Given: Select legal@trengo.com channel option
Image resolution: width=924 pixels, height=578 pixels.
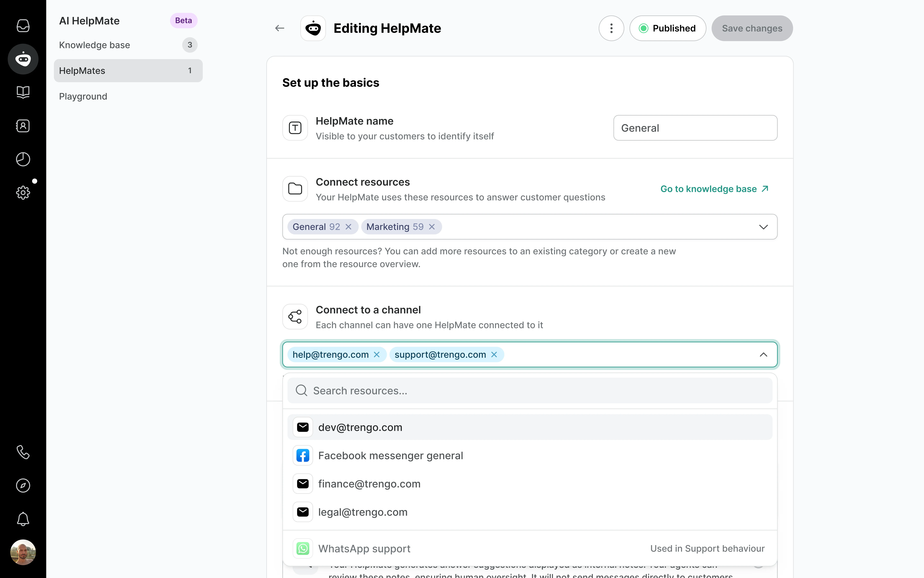Looking at the screenshot, I should click(x=530, y=512).
